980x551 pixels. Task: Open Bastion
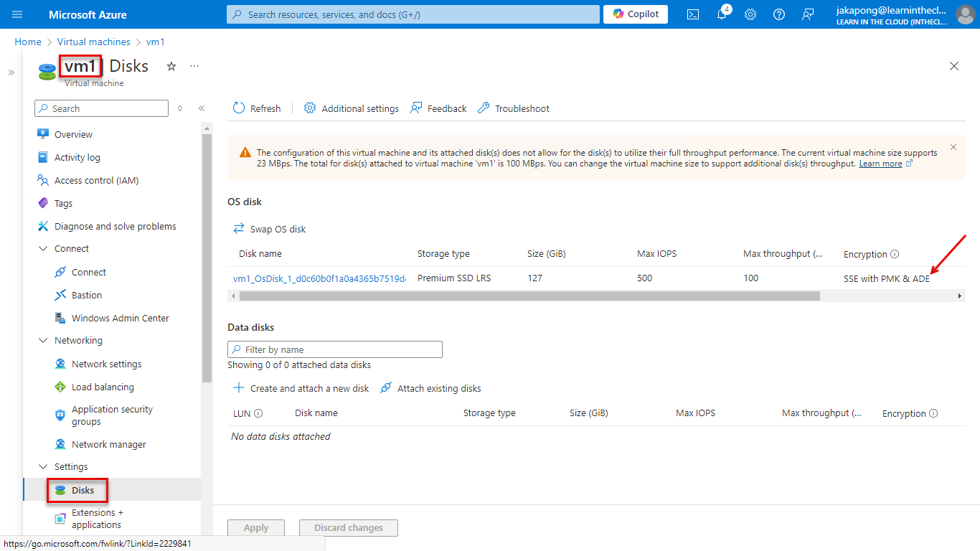coord(87,295)
